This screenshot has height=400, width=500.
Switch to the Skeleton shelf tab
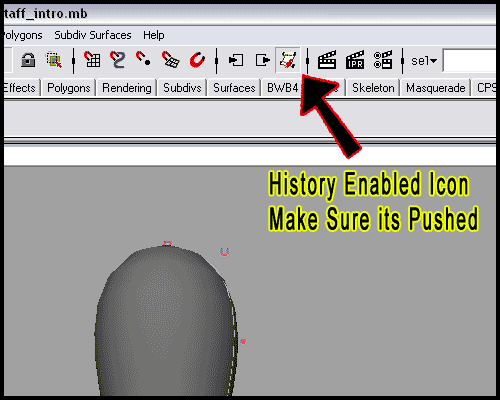373,88
